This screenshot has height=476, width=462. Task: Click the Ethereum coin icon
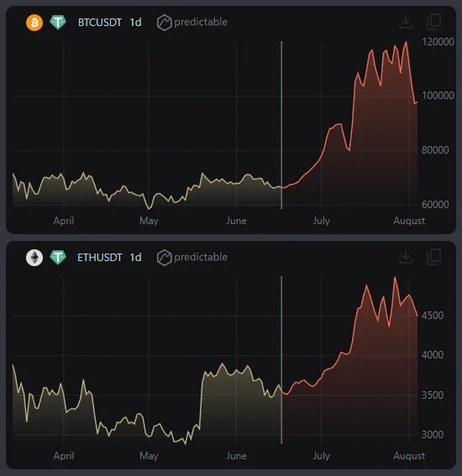[x=34, y=258]
